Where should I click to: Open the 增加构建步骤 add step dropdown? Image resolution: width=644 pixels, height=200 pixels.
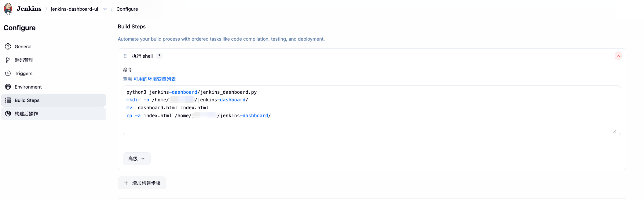coord(142,183)
